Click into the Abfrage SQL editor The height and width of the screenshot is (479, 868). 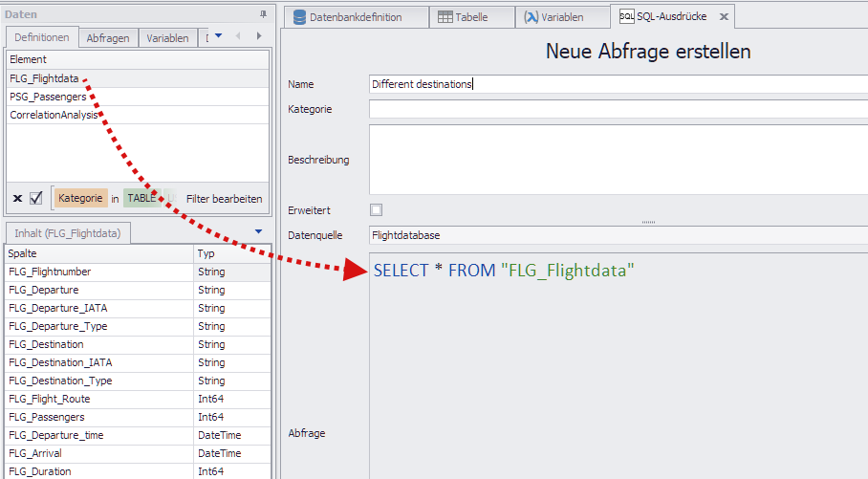tap(618, 365)
